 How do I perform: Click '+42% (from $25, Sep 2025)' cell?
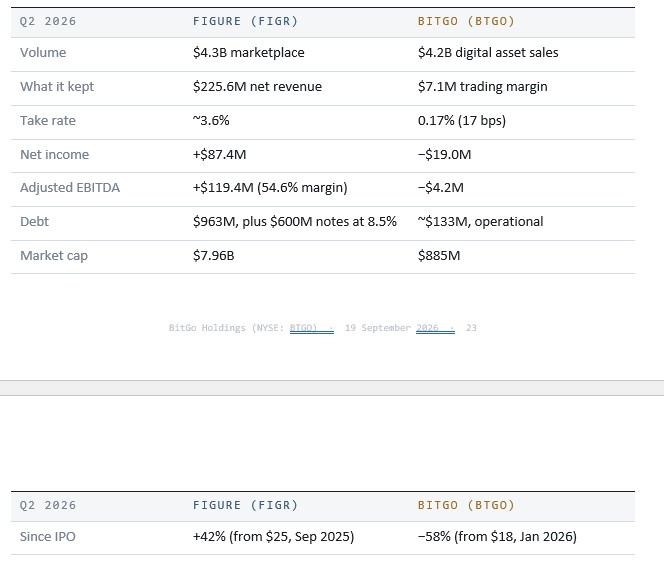pos(274,537)
